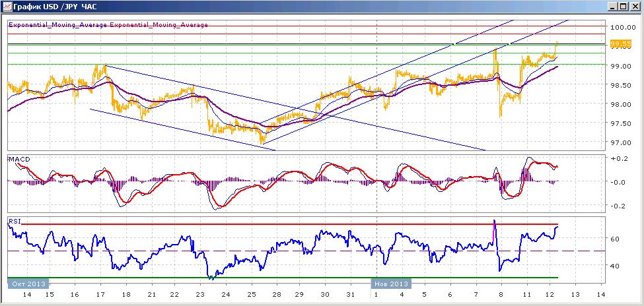
Task: Click the orange 99.55 current price tag
Action: click(x=621, y=44)
